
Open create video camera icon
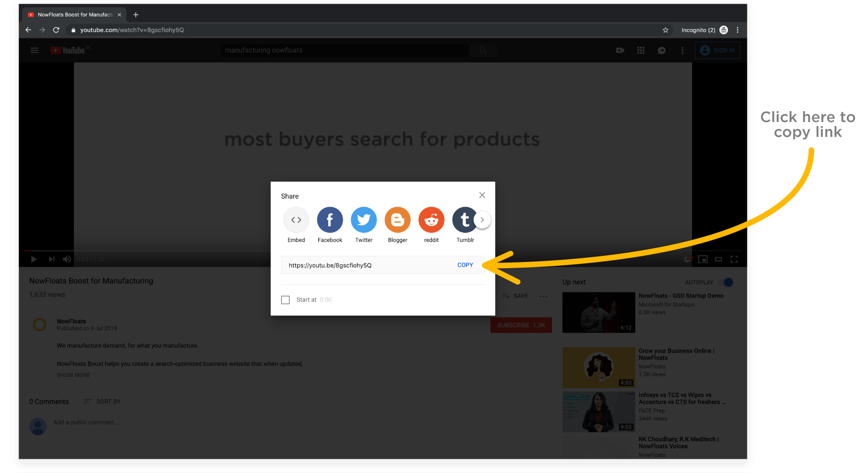point(620,50)
